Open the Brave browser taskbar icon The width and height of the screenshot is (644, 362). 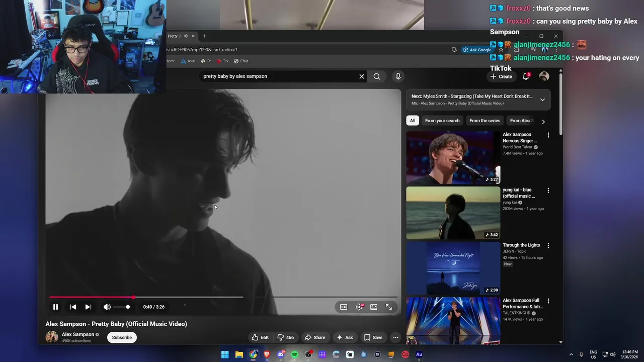coord(267,354)
